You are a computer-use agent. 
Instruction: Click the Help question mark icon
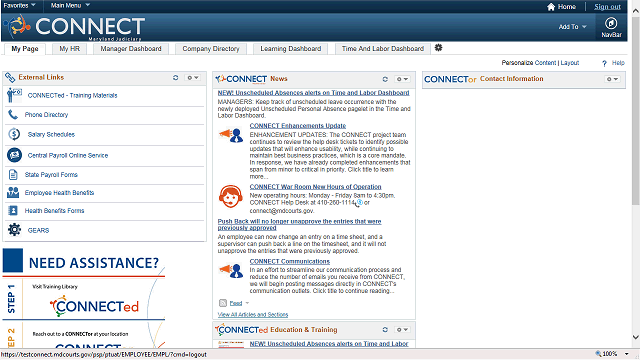click(604, 63)
